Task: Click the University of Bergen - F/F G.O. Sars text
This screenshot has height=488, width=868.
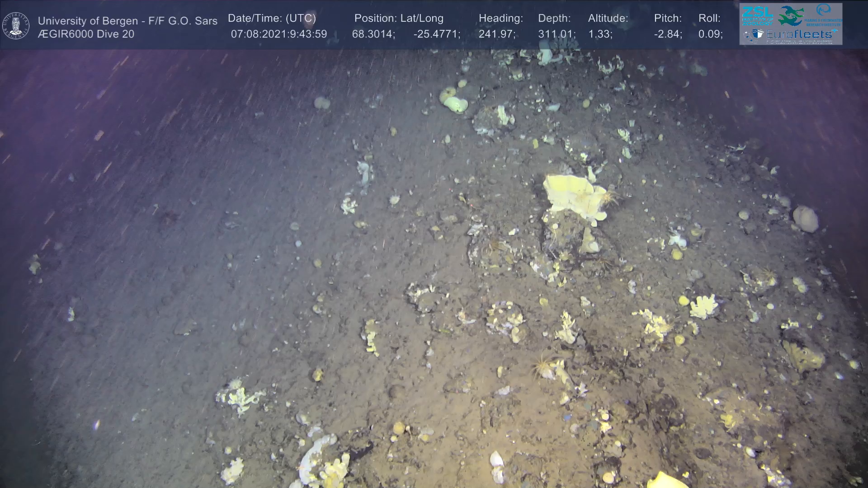Action: pos(127,21)
